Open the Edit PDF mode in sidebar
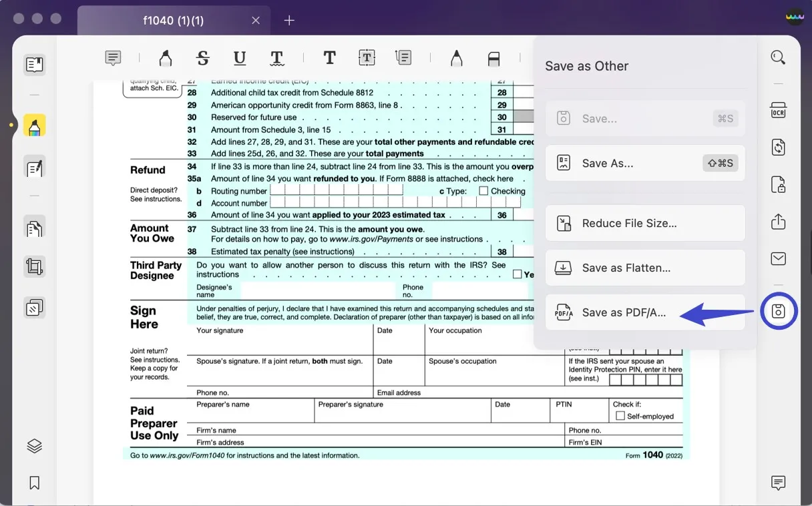Viewport: 812px width, 506px height. click(x=35, y=168)
